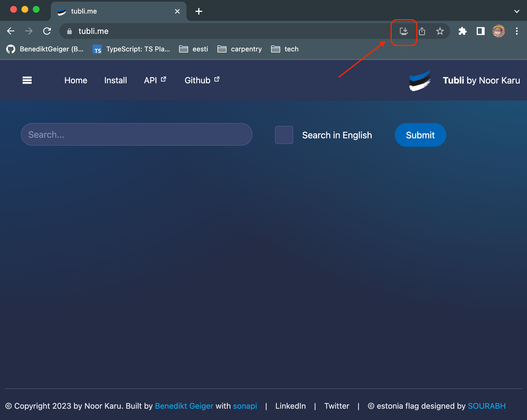Open the tech bookmark folder

point(285,49)
